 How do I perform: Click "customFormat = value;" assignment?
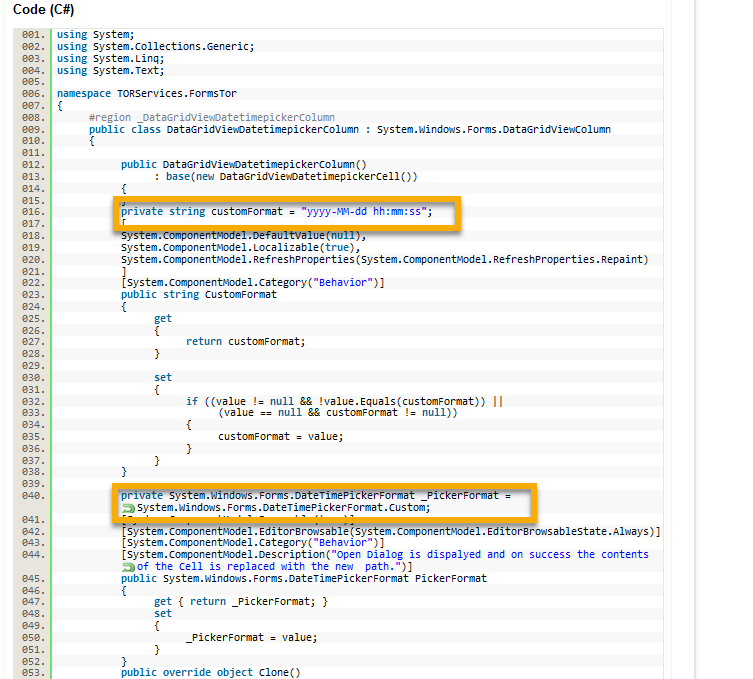tap(281, 436)
